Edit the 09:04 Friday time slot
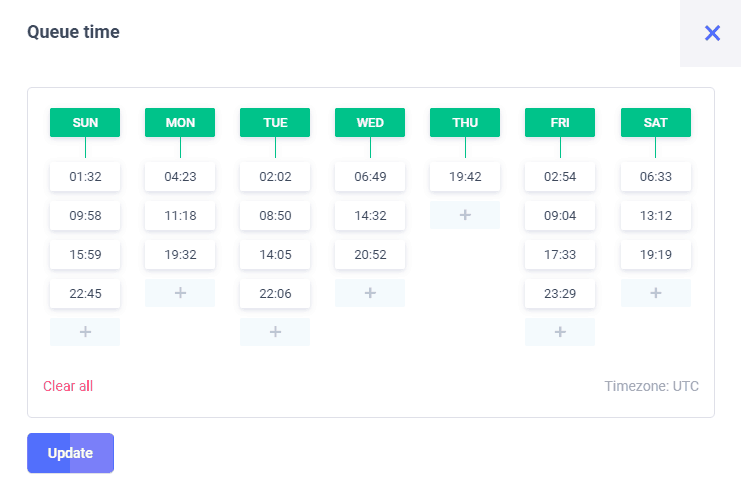The image size is (741, 487). (x=560, y=215)
